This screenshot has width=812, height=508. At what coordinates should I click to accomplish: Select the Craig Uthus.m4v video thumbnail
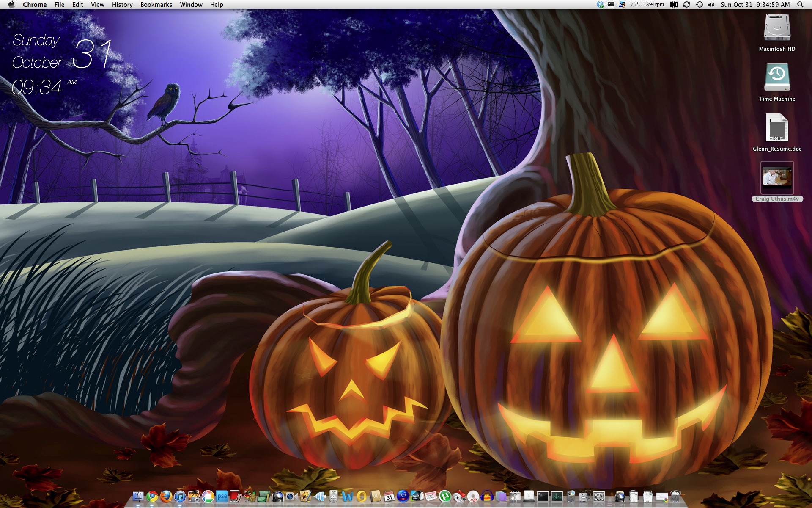point(777,177)
